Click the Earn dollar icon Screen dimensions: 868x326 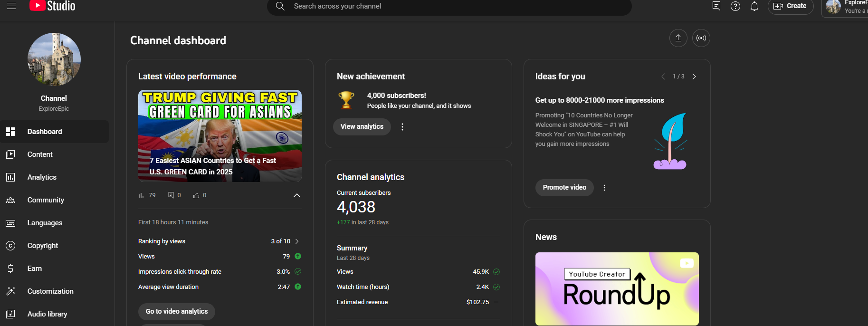tap(10, 268)
